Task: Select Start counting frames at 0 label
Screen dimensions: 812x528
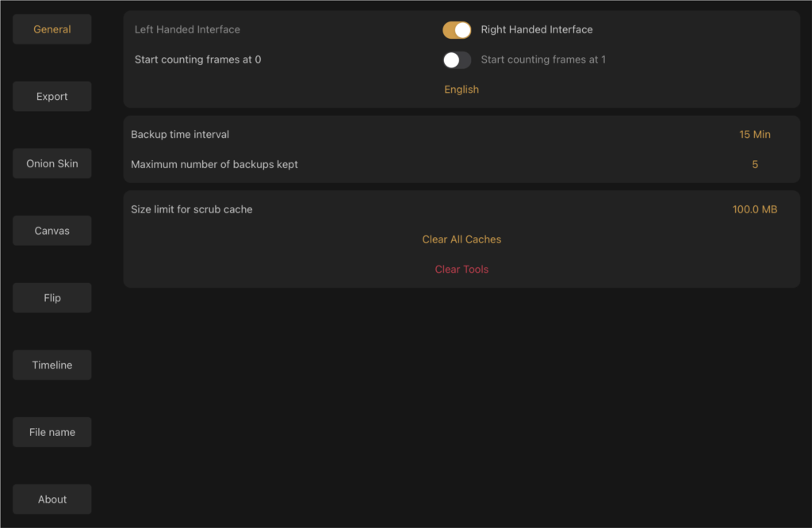Action: [197, 59]
